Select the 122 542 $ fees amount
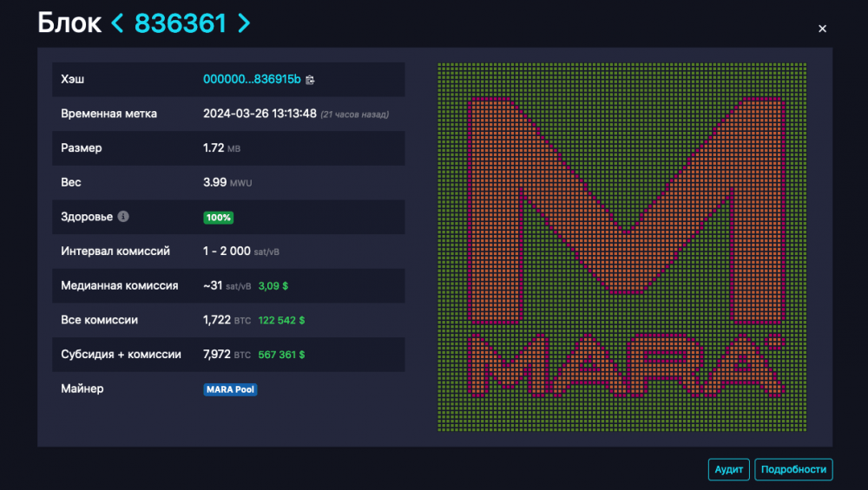 click(281, 320)
